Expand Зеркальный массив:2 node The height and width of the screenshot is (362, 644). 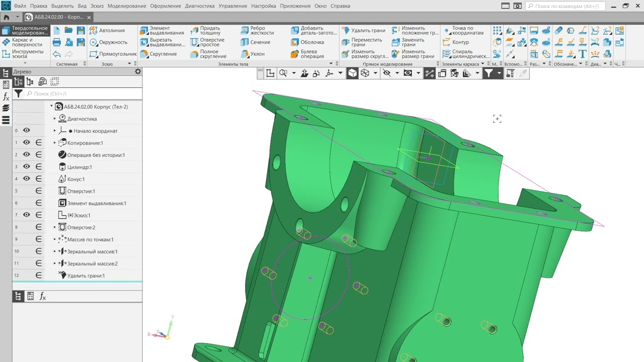[55, 263]
